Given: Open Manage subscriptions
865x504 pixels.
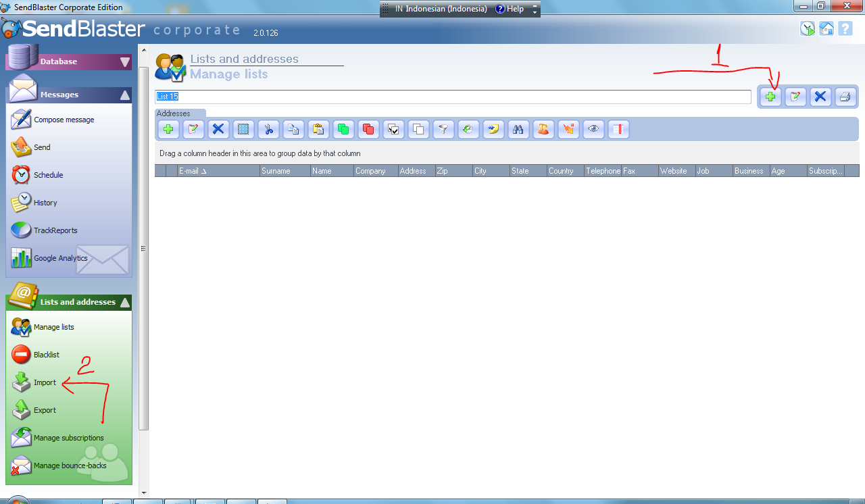Looking at the screenshot, I should pos(57,438).
